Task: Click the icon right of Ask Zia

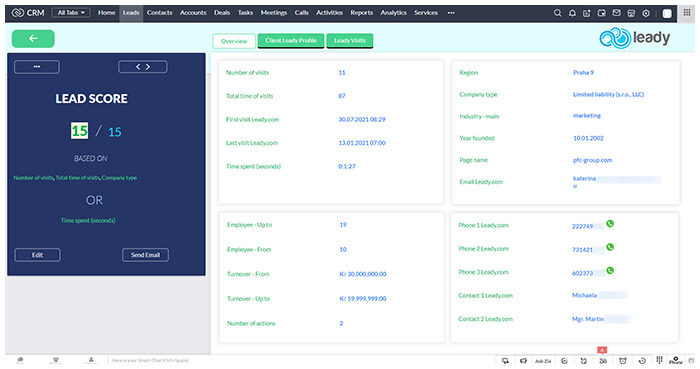Action: 564,361
